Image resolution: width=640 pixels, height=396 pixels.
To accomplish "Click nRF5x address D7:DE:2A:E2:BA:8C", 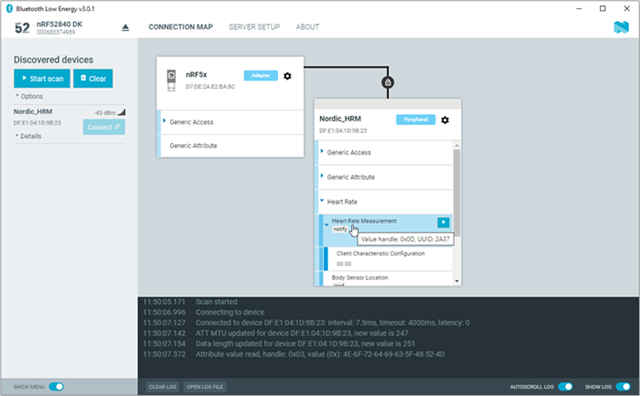I will [210, 87].
